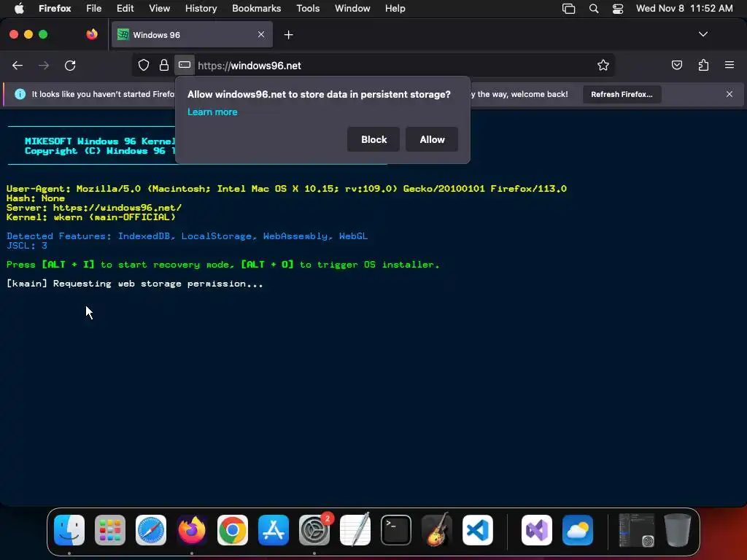Save page to Pocket

[677, 66]
